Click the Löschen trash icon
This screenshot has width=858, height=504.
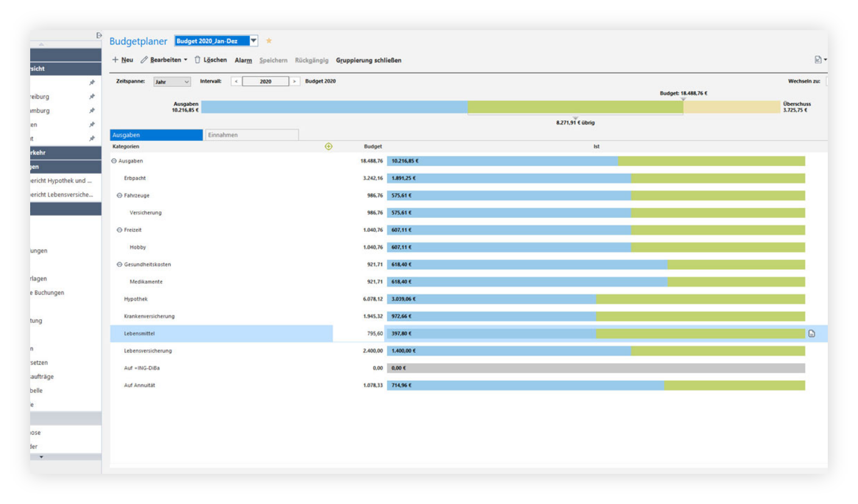pos(197,60)
